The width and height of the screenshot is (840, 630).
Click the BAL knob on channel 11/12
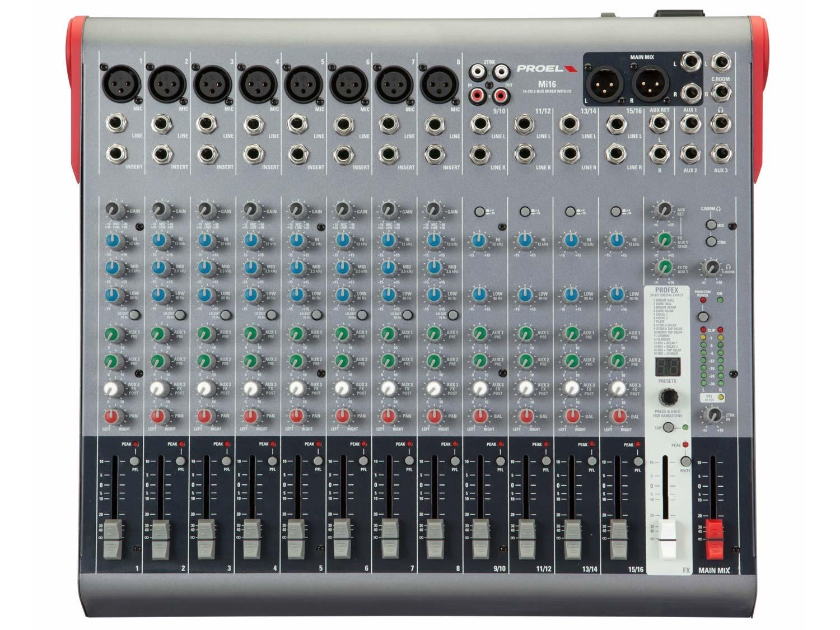pos(525,416)
